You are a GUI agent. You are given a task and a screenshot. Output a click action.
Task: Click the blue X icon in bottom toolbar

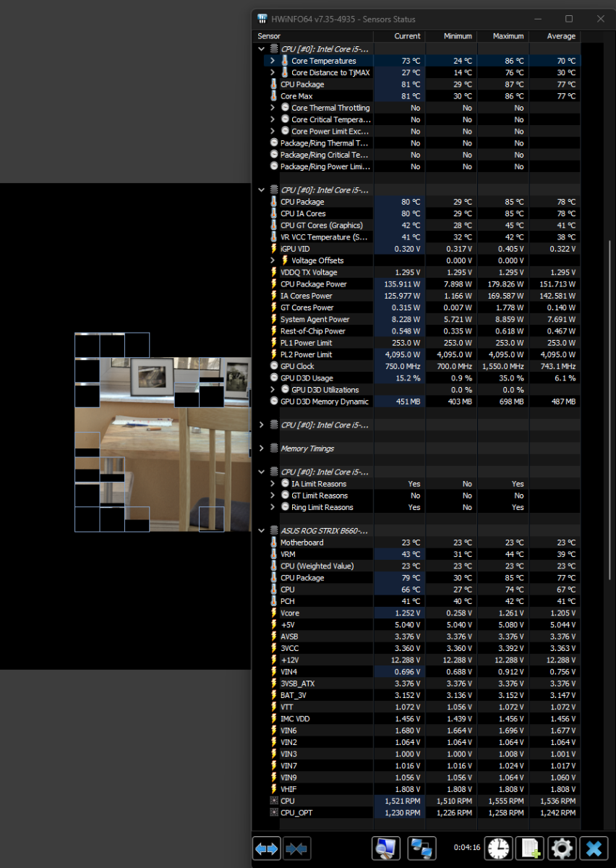pyautogui.click(x=595, y=848)
